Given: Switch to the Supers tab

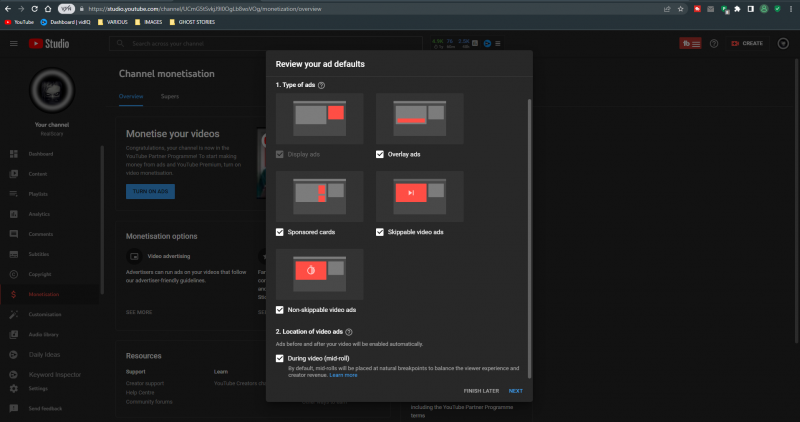Looking at the screenshot, I should [169, 96].
